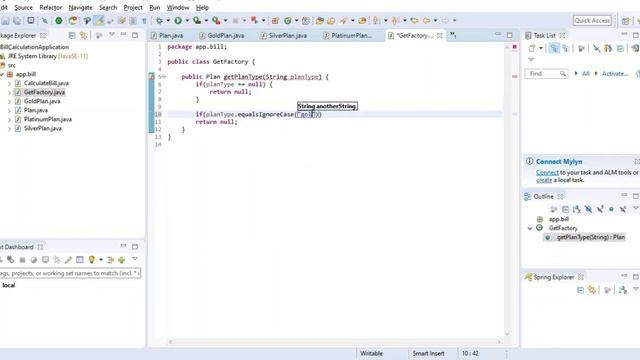Expand the PlatinumPlan.java tree node

pyautogui.click(x=9, y=119)
